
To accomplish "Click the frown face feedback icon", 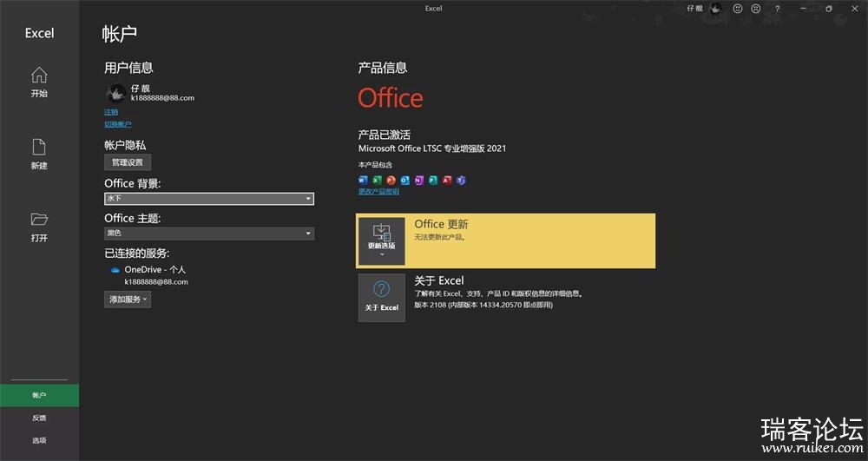I will tap(756, 9).
